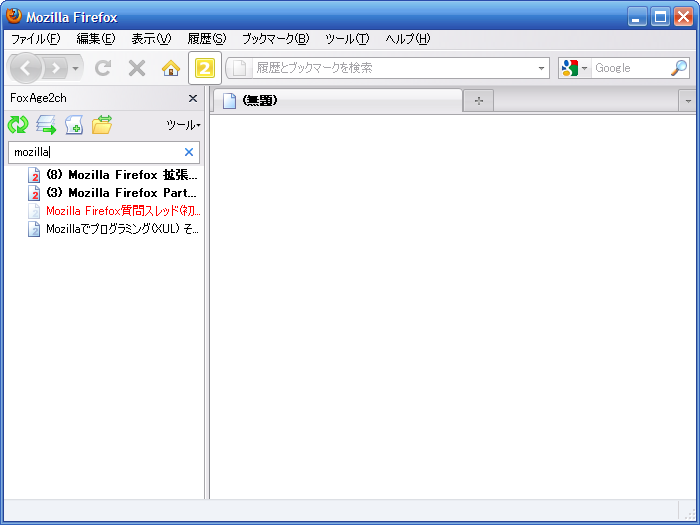
Task: Click the magnifier search icon
Action: pyautogui.click(x=679, y=68)
